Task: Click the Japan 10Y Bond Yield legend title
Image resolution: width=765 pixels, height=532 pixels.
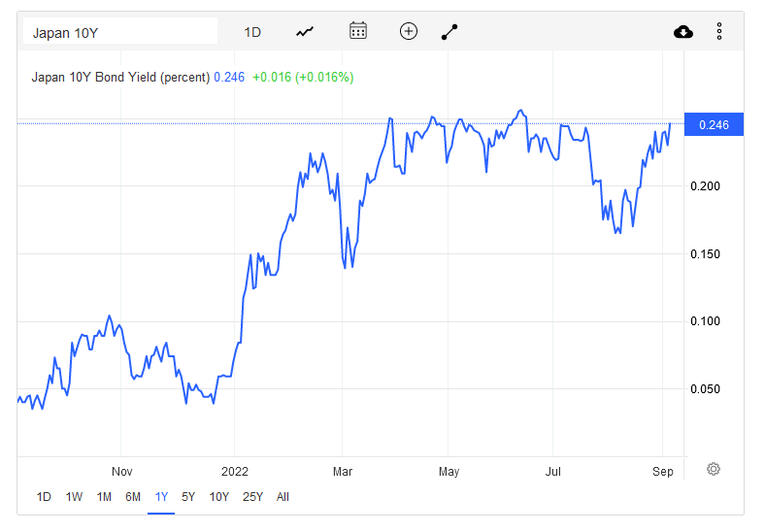Action: [x=120, y=77]
